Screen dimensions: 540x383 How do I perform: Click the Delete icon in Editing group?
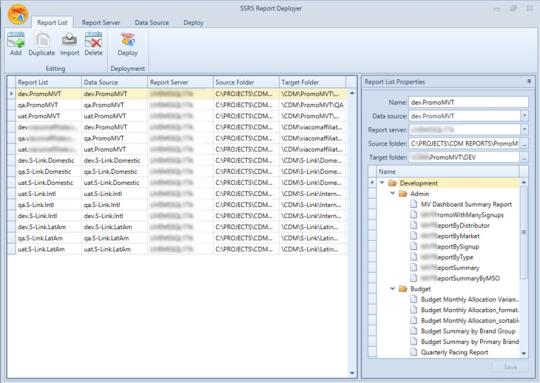pyautogui.click(x=93, y=40)
